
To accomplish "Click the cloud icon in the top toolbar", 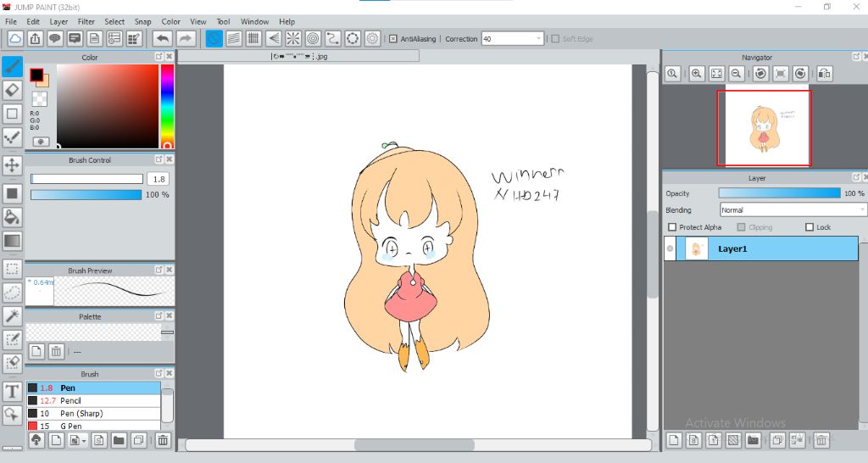I will click(x=15, y=39).
